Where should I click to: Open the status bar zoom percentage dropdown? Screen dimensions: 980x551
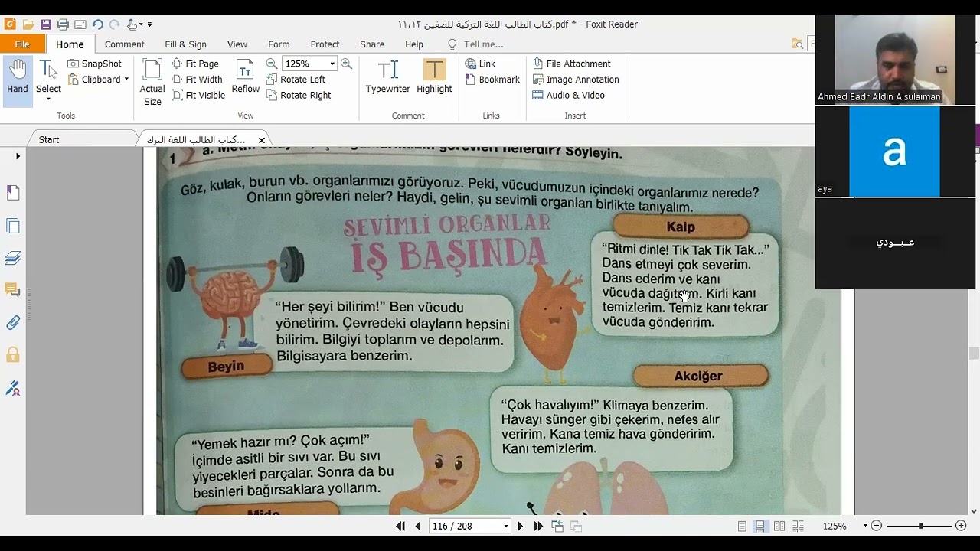click(865, 527)
